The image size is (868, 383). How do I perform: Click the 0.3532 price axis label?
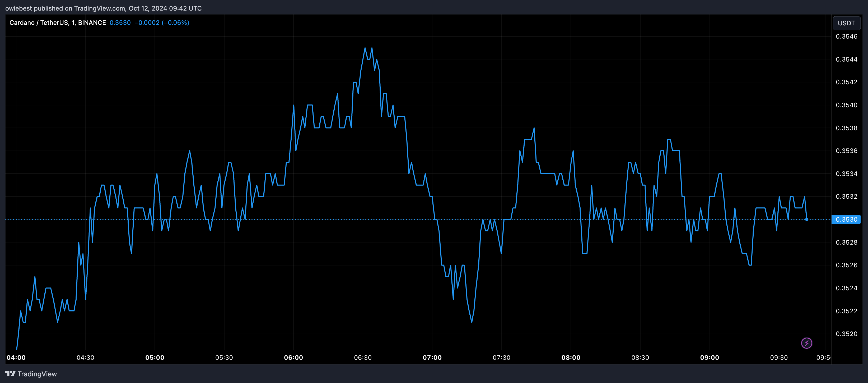click(x=846, y=196)
